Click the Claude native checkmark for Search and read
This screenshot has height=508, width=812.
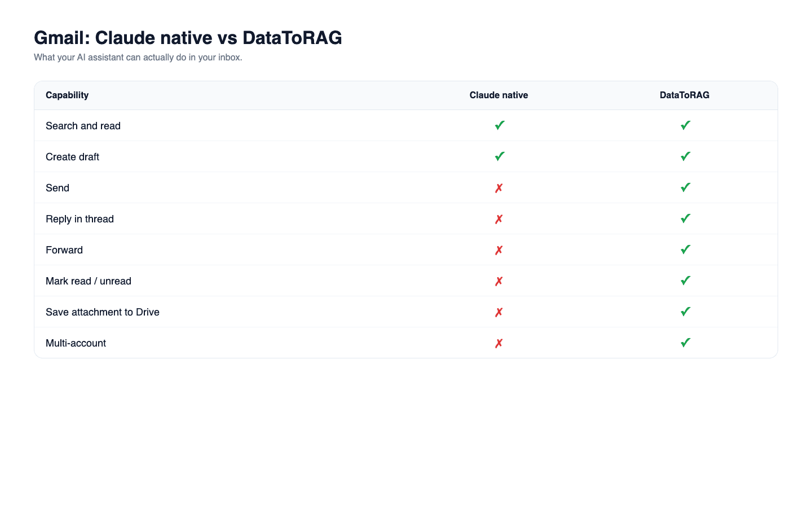(x=499, y=125)
